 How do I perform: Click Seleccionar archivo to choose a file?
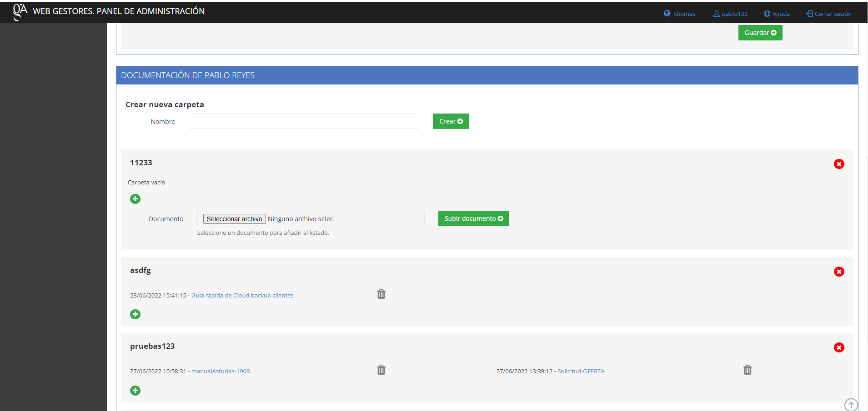pyautogui.click(x=234, y=219)
